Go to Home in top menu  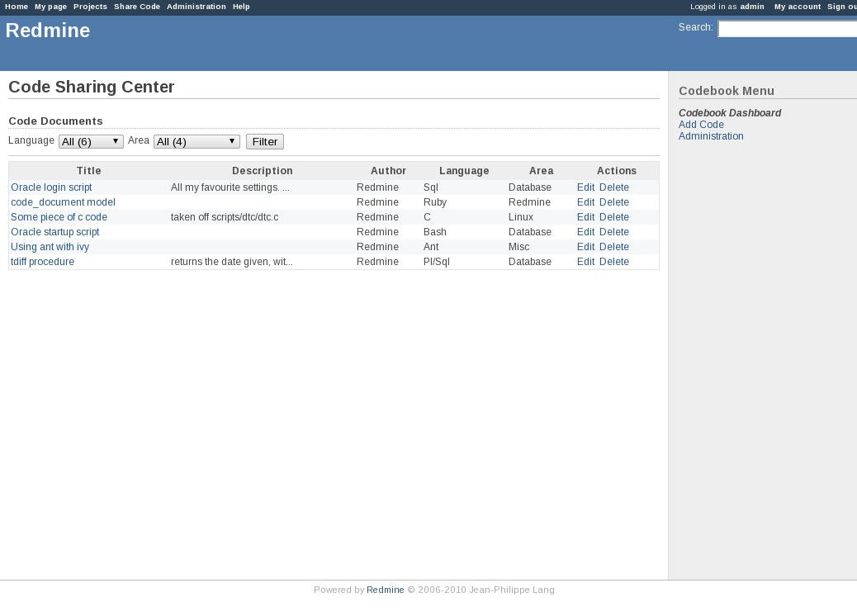pos(17,7)
